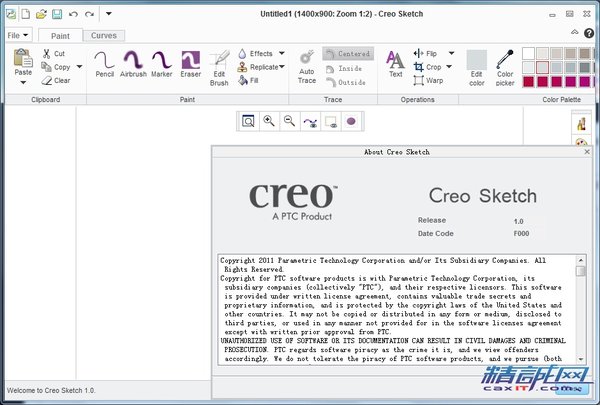The image size is (600, 405).
Task: Select the Pencil tool
Action: (x=104, y=64)
